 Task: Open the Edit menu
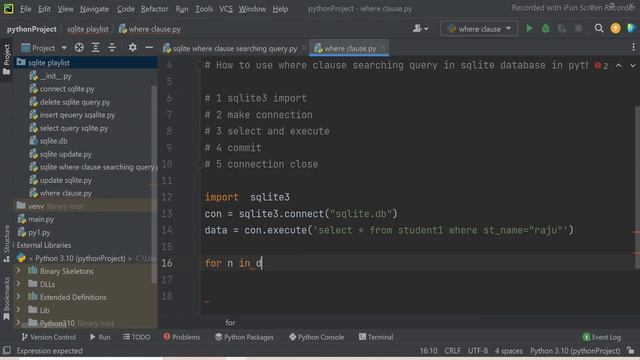(x=44, y=9)
